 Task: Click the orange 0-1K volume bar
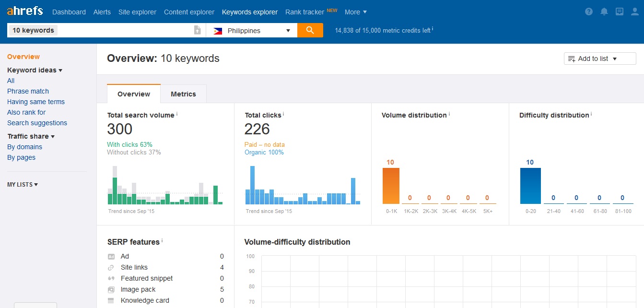click(x=391, y=186)
